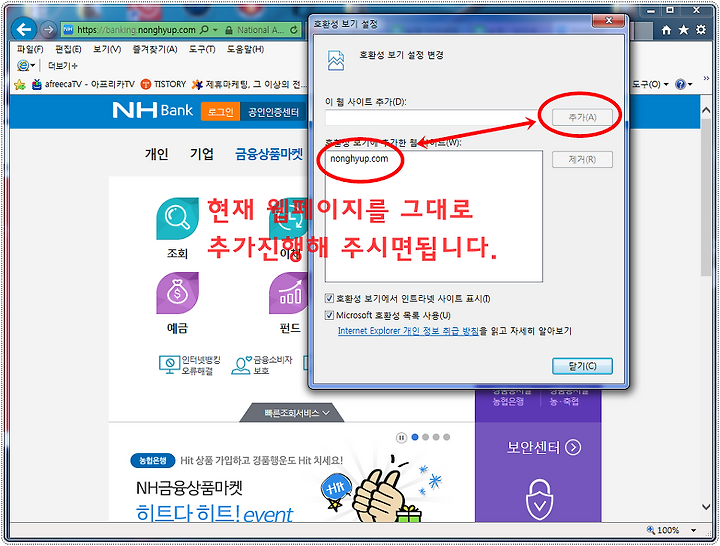Open the 보안센터 arrow link
This screenshot has height=546, width=720.
[x=574, y=447]
